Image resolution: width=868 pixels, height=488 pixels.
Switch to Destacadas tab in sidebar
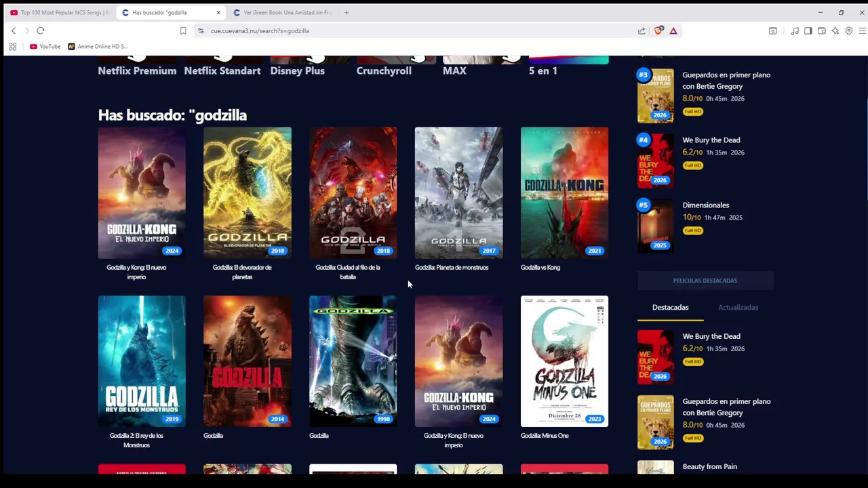[670, 308]
